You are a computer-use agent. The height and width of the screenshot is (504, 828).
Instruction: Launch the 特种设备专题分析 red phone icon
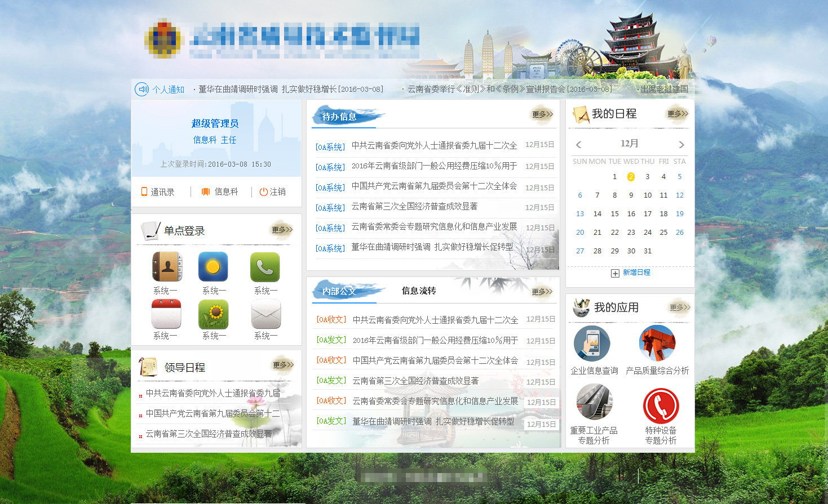pos(661,405)
